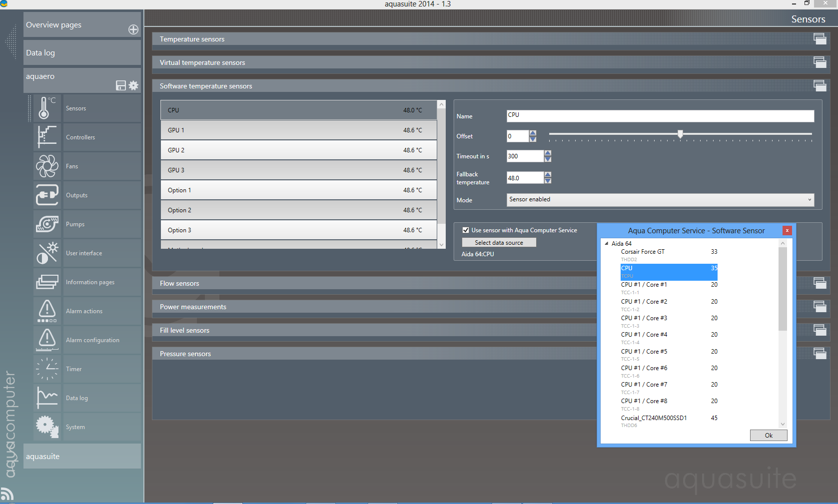Expand the Virtual temperature sensors section

click(x=202, y=62)
